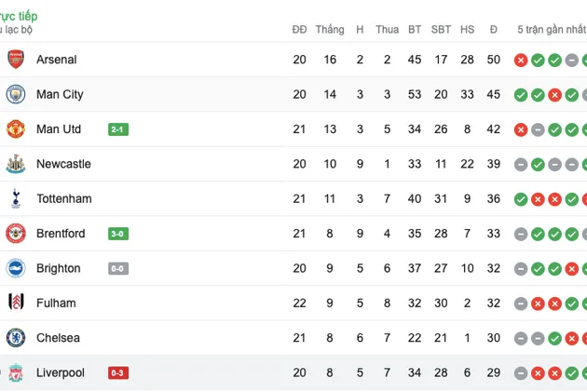
Task: Click Liverpool's red 0-3 score badge
Action: pos(118,373)
